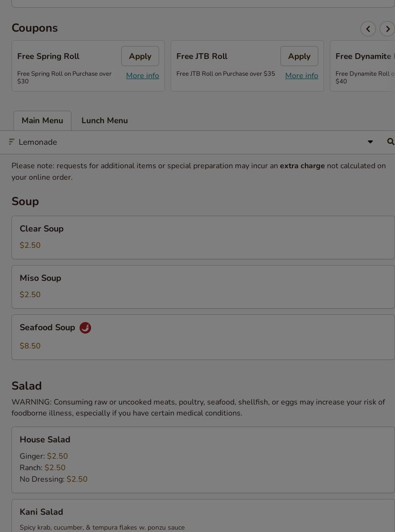Select the Clear Soup menu item
Screen dimensions: 395x532
point(203,237)
